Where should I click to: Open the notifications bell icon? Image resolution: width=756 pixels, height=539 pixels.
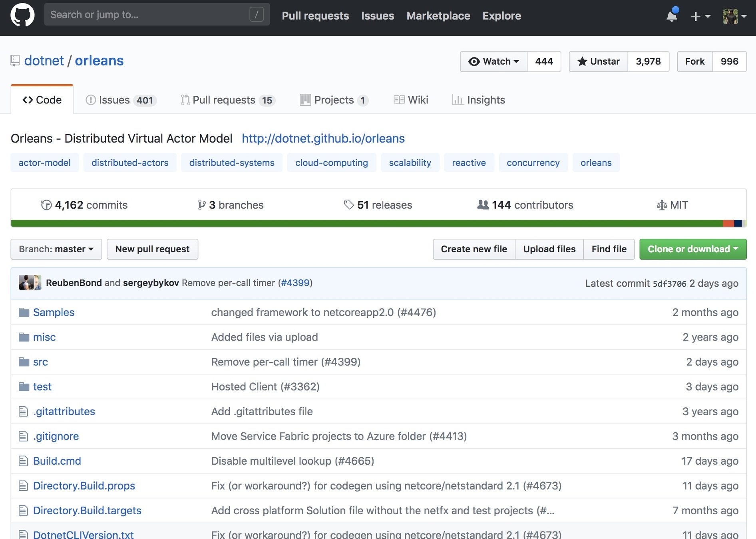click(672, 16)
